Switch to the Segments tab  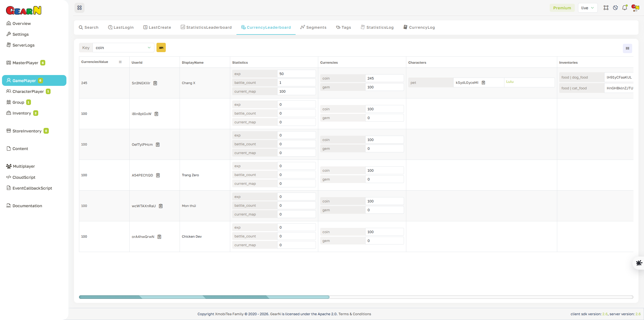pos(313,27)
